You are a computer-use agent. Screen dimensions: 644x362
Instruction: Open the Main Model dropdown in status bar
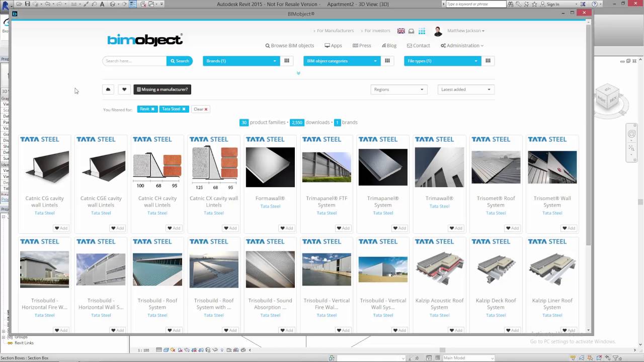468,358
